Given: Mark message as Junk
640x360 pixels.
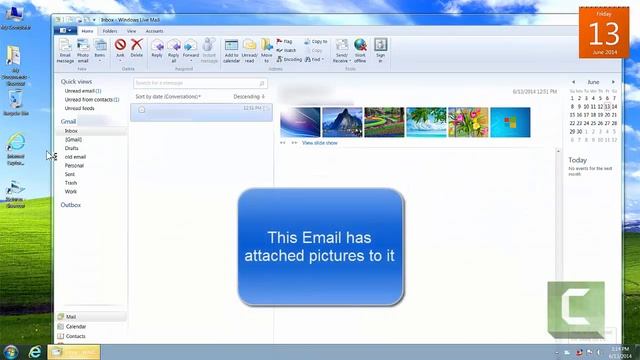Looking at the screenshot, I should tap(120, 48).
